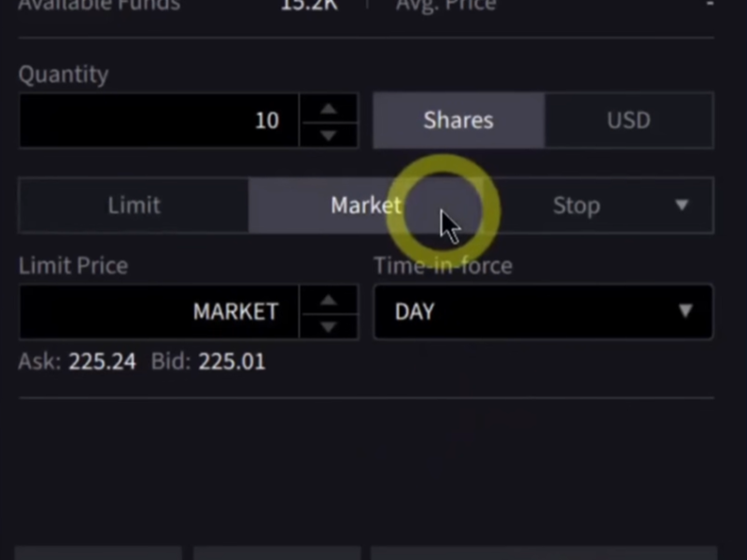The image size is (747, 560).
Task: Select the Limit order type
Action: [x=134, y=205]
